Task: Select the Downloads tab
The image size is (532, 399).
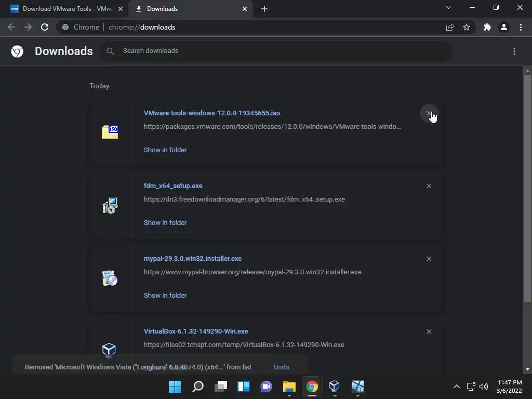Action: tap(190, 9)
